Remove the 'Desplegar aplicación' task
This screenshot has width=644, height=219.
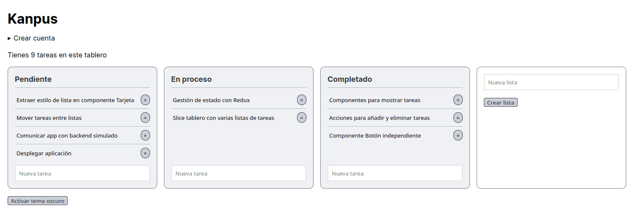tap(145, 153)
